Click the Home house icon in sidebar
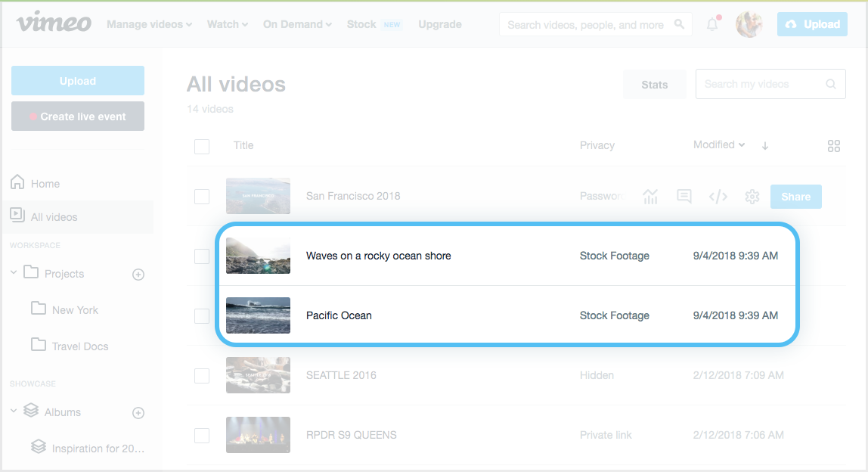Viewport: 868px width, 472px height. (17, 182)
